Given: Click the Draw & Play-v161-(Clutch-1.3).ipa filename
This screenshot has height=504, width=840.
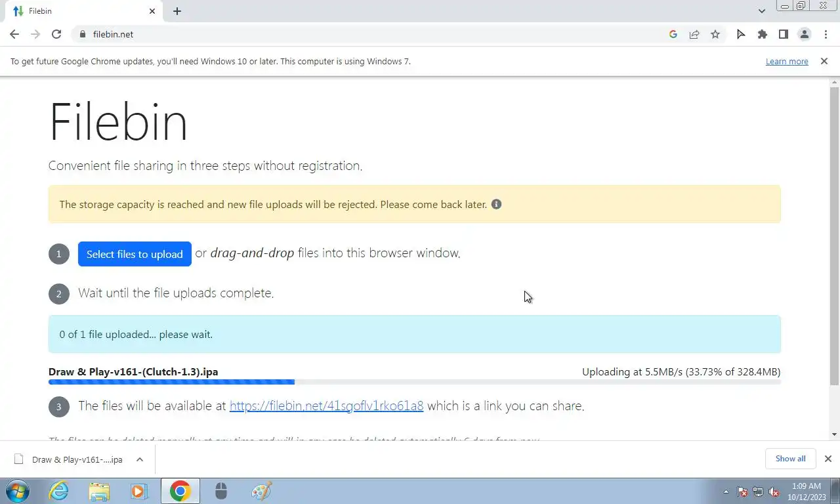Looking at the screenshot, I should [133, 371].
